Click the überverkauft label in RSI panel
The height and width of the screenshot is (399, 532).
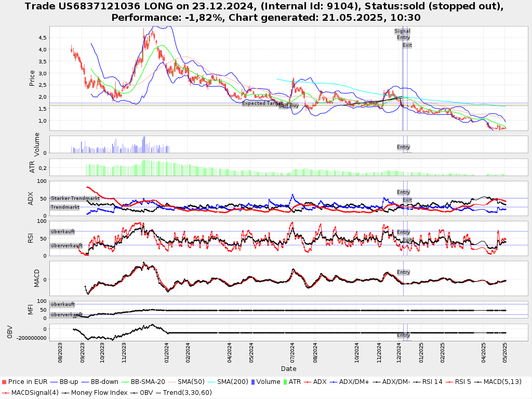(66, 245)
